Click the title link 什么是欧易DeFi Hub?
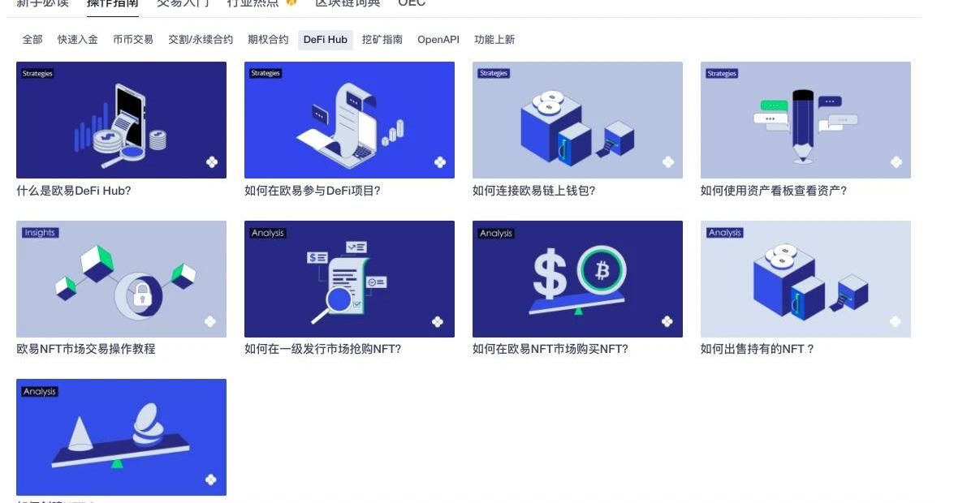 (x=74, y=191)
